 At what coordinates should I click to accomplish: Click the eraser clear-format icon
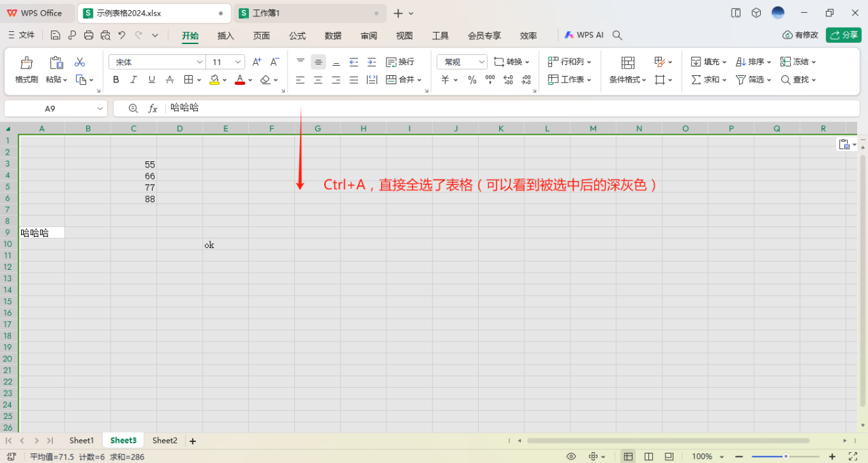pyautogui.click(x=265, y=80)
